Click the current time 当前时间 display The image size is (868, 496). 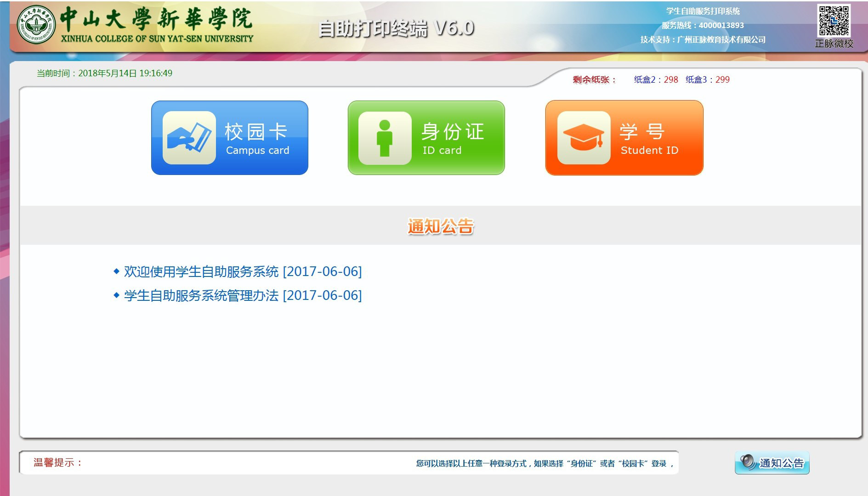click(104, 73)
